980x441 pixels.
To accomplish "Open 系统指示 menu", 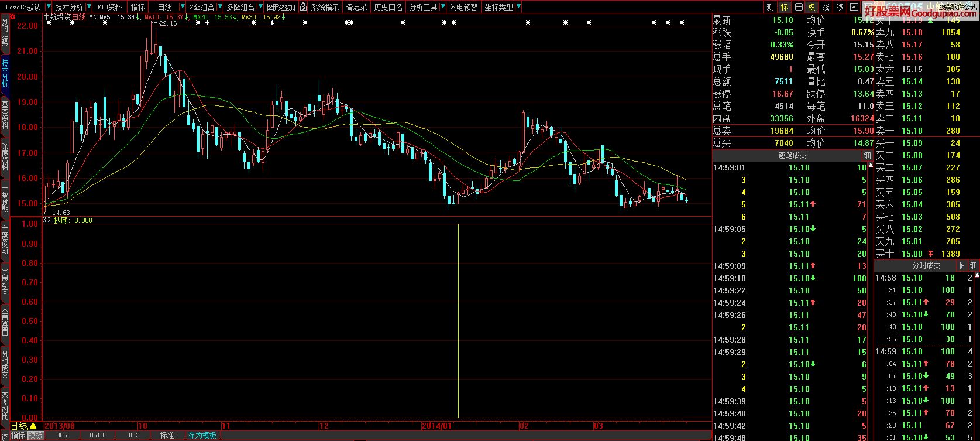I will click(x=325, y=7).
